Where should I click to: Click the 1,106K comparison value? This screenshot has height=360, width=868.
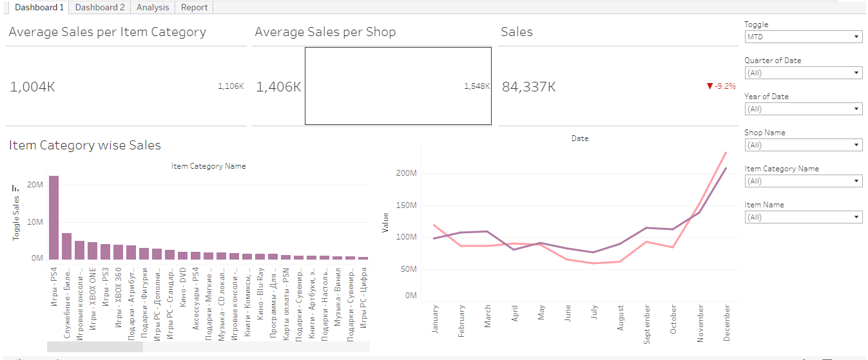click(231, 86)
